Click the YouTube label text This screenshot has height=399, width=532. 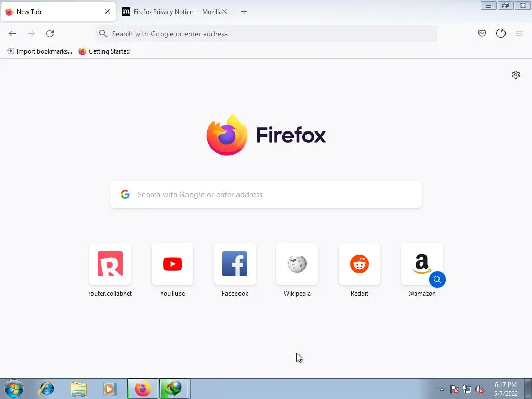point(172,294)
